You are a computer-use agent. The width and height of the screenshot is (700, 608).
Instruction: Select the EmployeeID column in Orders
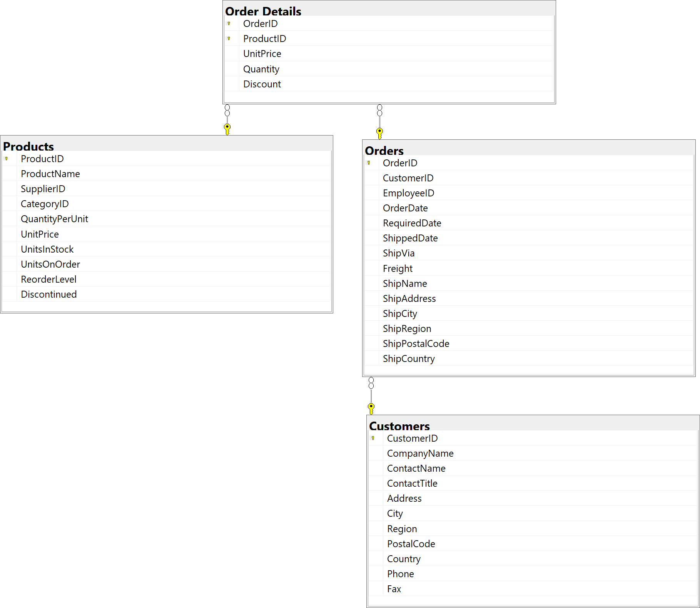click(408, 193)
